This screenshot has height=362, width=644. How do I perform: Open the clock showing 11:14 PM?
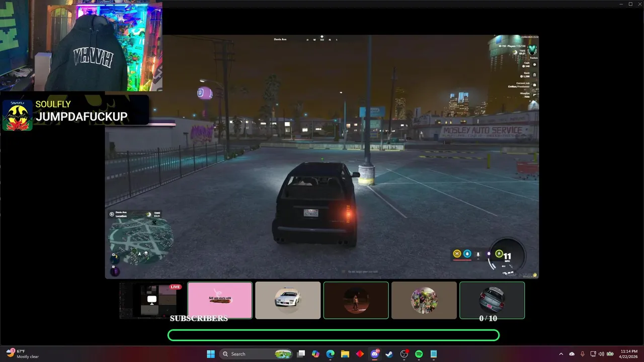coord(629,354)
